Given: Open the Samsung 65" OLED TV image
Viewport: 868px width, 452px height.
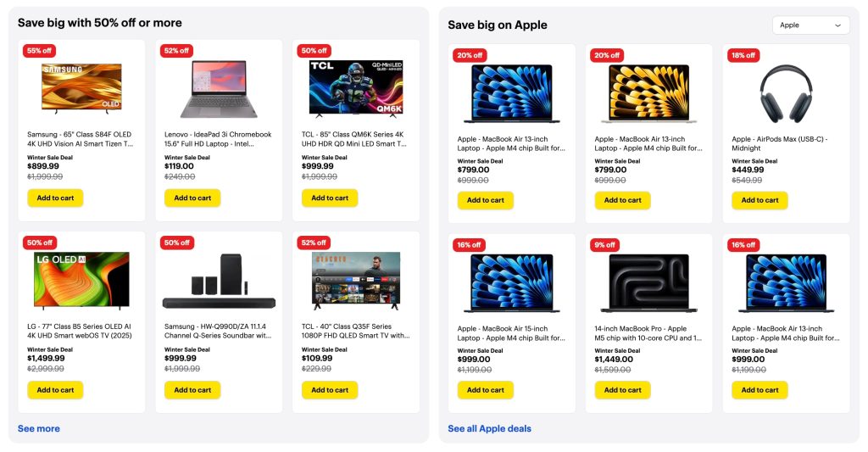Looking at the screenshot, I should [x=81, y=87].
